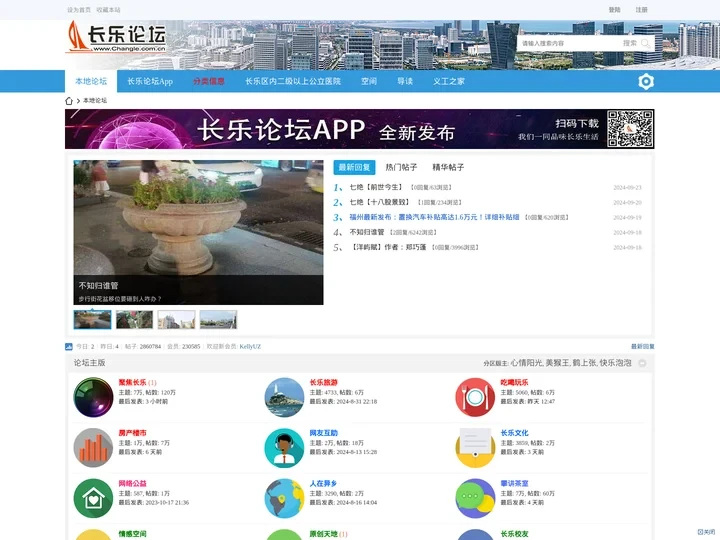Go to the home icon in breadcrumb

(x=69, y=101)
